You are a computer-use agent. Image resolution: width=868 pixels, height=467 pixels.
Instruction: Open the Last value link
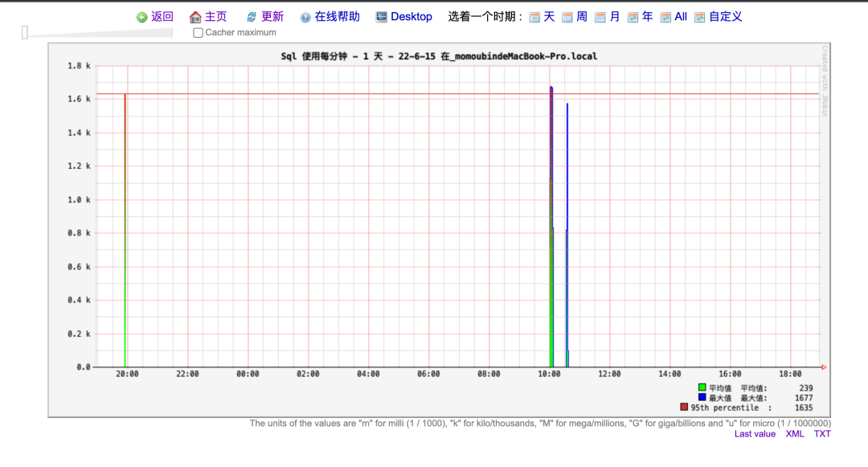tap(755, 434)
